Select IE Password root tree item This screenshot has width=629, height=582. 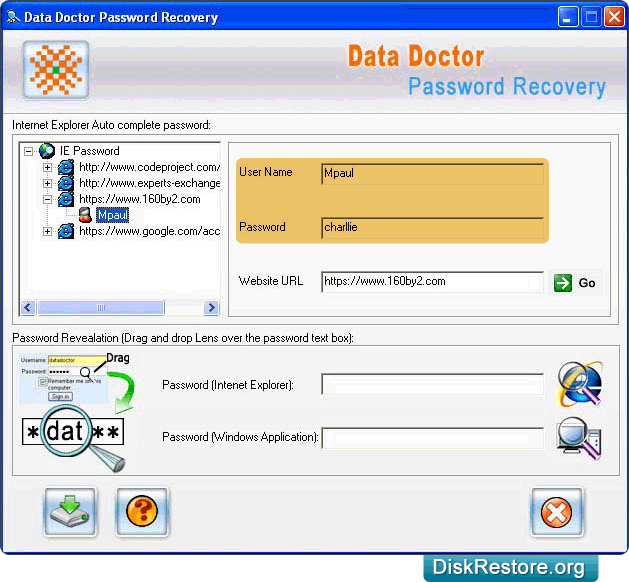coord(89,151)
